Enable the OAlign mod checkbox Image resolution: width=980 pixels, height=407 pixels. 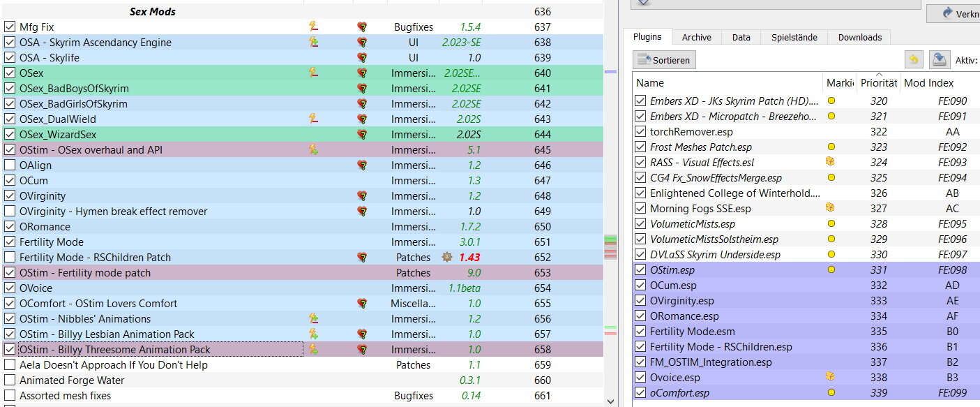click(x=10, y=165)
